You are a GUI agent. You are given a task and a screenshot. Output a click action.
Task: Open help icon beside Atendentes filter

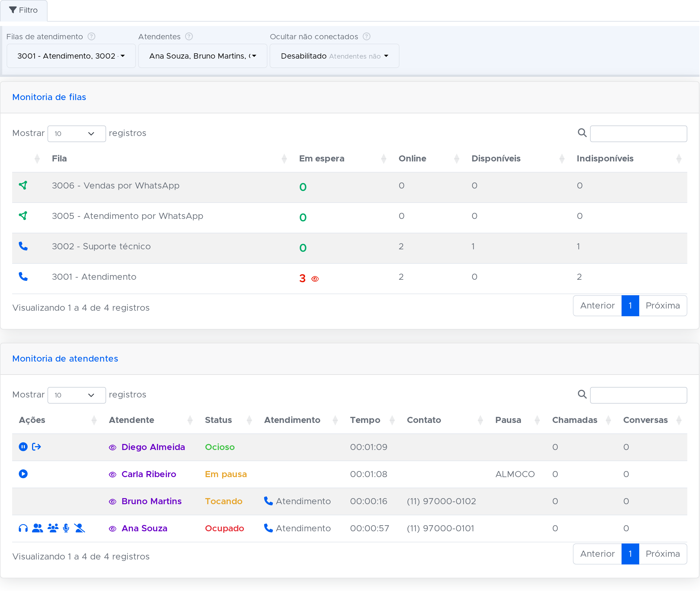[x=189, y=36]
